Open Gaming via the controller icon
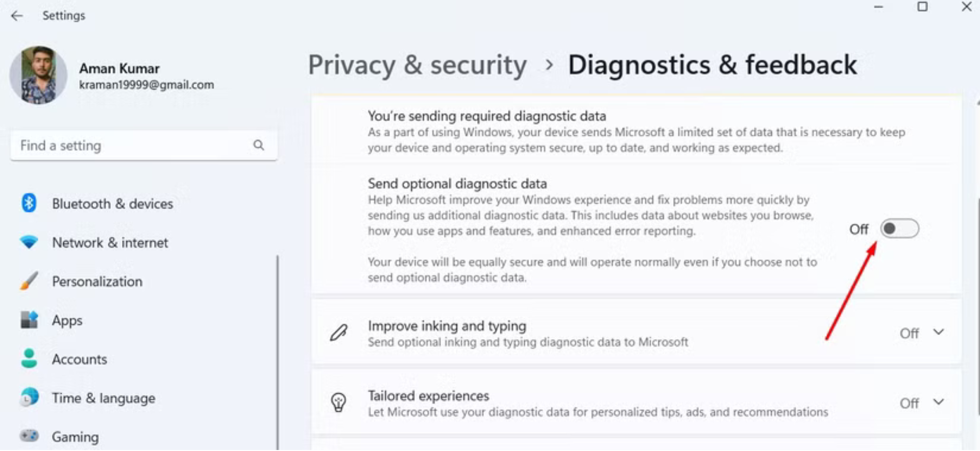Screen dimensions: 980x451 pyautogui.click(x=29, y=436)
